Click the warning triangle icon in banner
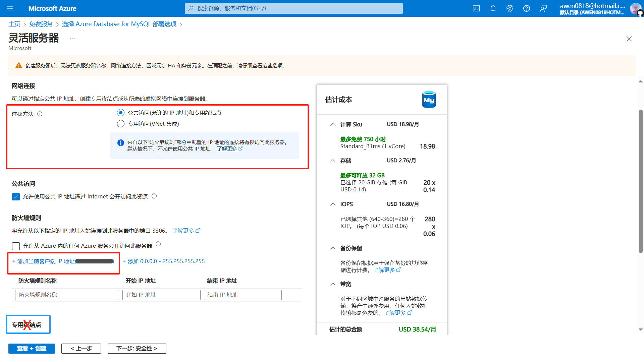This screenshot has height=362, width=644. 19,65
